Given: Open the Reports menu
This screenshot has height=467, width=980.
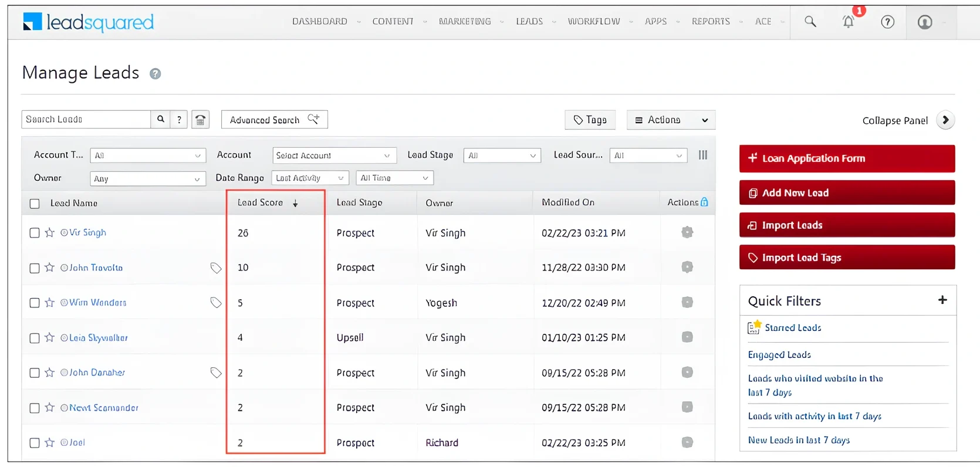Looking at the screenshot, I should pyautogui.click(x=711, y=22).
